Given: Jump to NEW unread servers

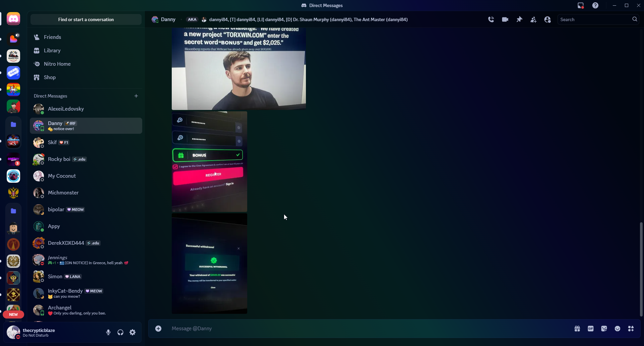Looking at the screenshot, I should tap(13, 314).
